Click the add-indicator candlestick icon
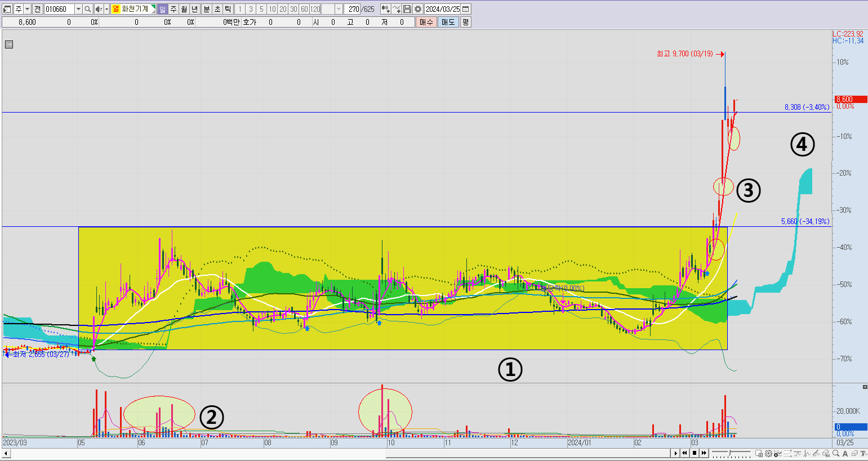This screenshot has height=461, width=868. click(x=385, y=9)
